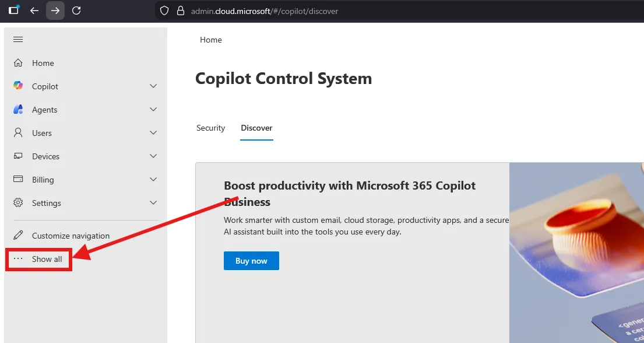Click the Show all ellipsis icon
Screen dimensions: 644x343
click(18, 258)
